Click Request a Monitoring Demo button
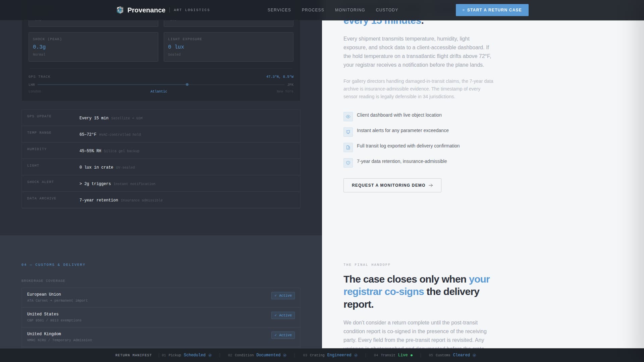The height and width of the screenshot is (362, 644). click(x=392, y=185)
